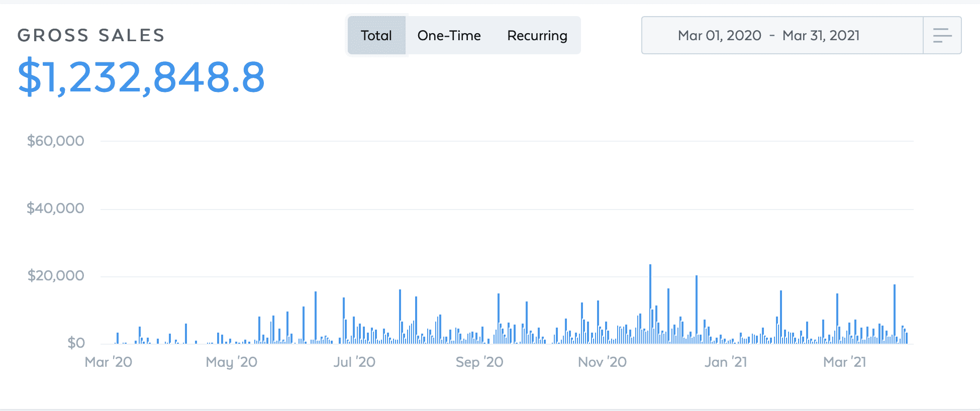Select the Mar '20 x-axis label
The width and height of the screenshot is (980, 411).
[109, 362]
